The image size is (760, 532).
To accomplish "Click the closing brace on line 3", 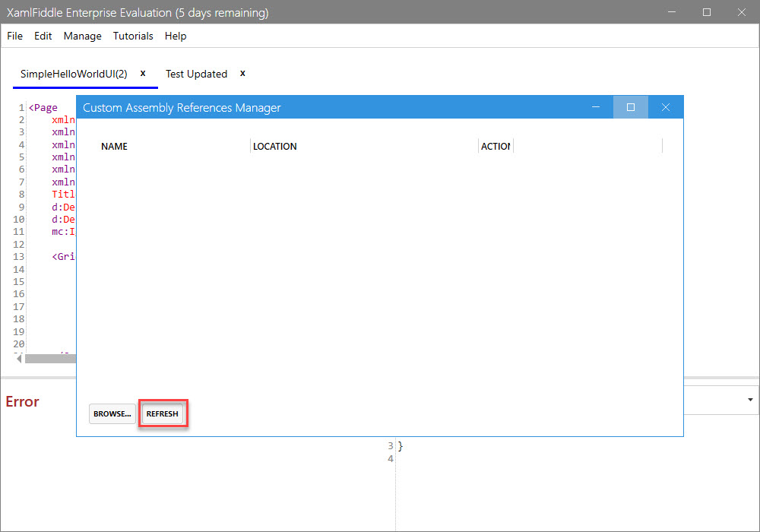I will click(401, 446).
